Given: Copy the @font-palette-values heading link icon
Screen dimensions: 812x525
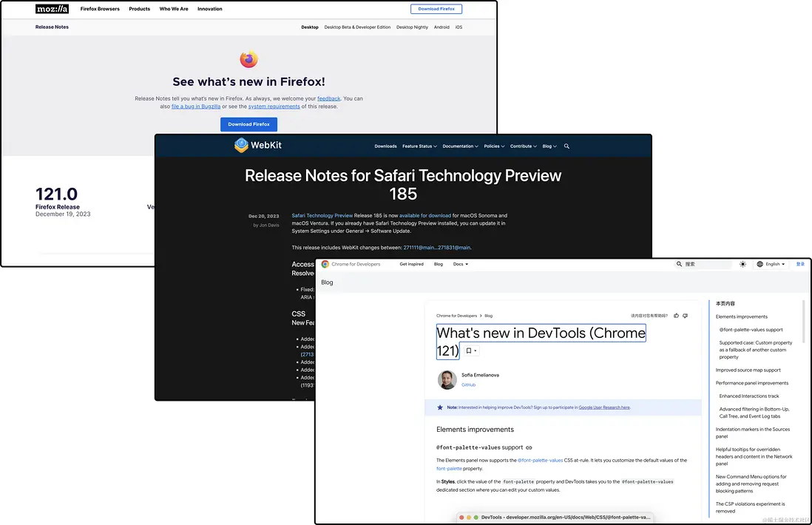Looking at the screenshot, I should point(529,447).
